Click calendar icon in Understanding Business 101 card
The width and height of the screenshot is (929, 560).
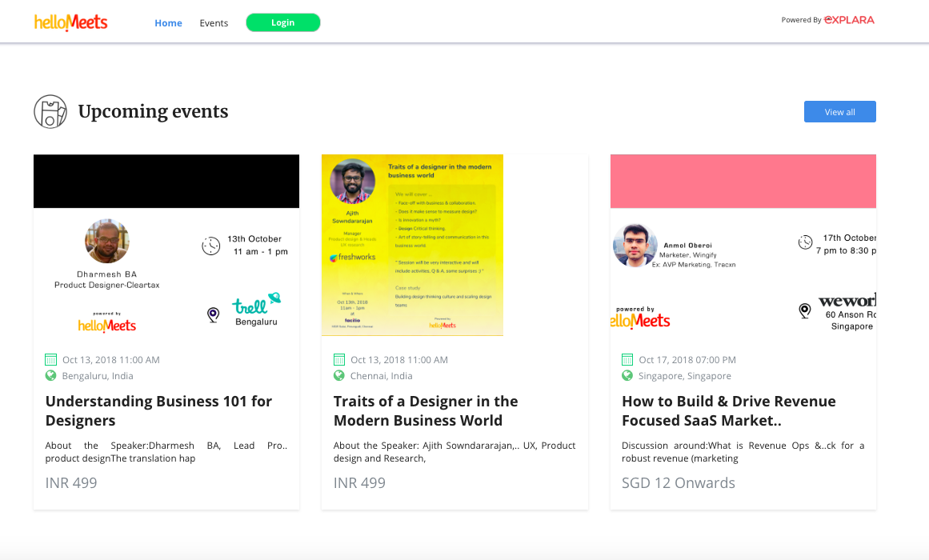(x=51, y=360)
